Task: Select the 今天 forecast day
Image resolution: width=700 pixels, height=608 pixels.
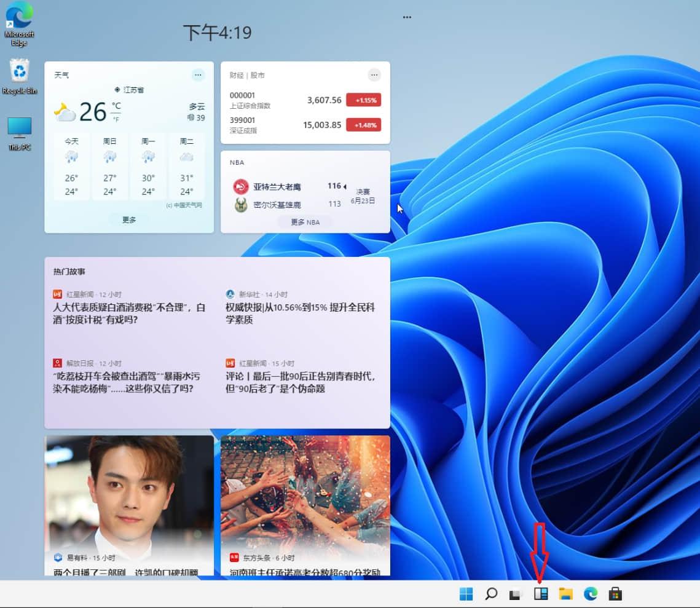Action: [72, 166]
